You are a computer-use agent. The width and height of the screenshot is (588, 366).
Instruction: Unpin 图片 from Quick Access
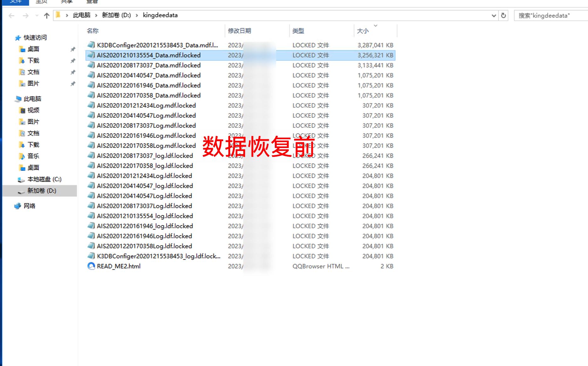coord(73,84)
